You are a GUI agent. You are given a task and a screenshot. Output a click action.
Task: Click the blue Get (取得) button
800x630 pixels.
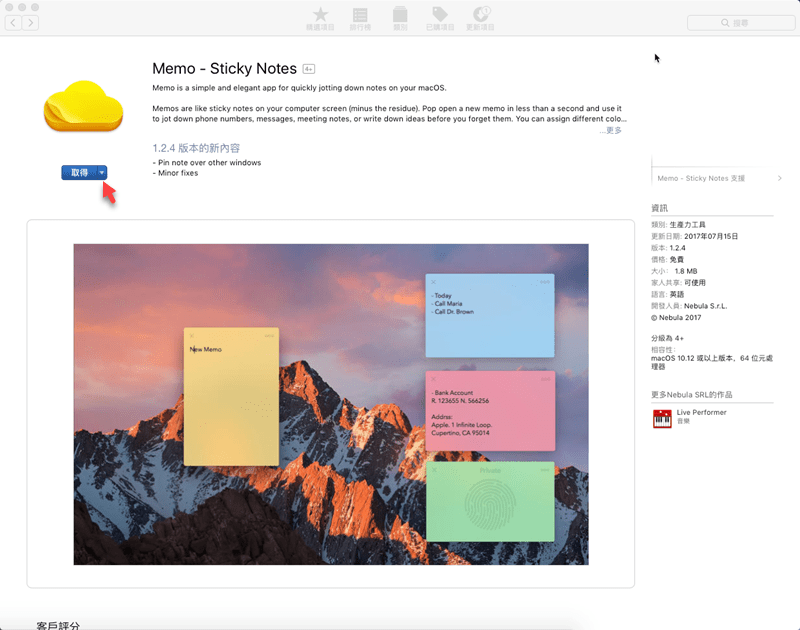click(x=79, y=172)
